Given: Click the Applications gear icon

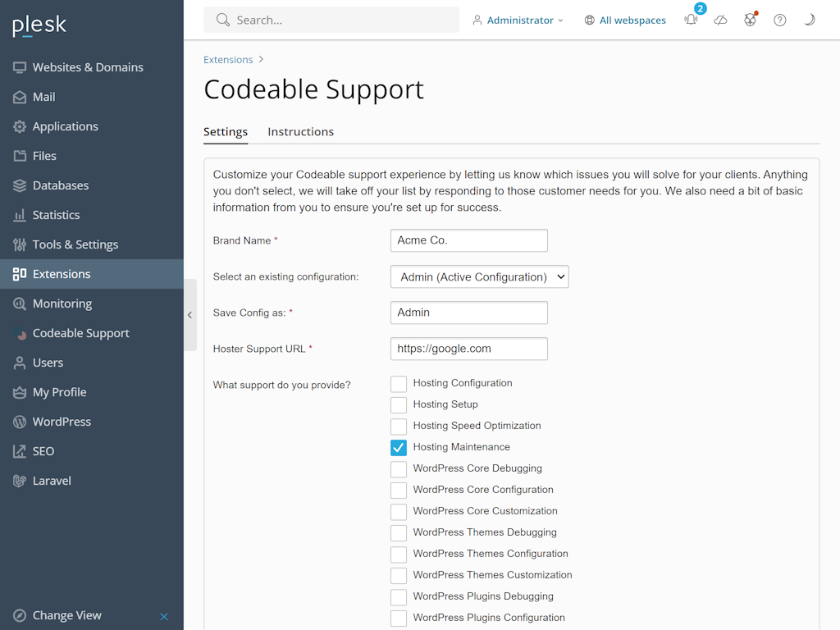Looking at the screenshot, I should (20, 126).
